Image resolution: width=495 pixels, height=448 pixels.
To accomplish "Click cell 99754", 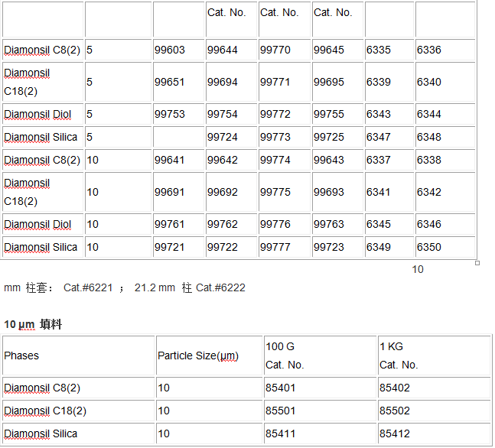I will (x=231, y=114).
